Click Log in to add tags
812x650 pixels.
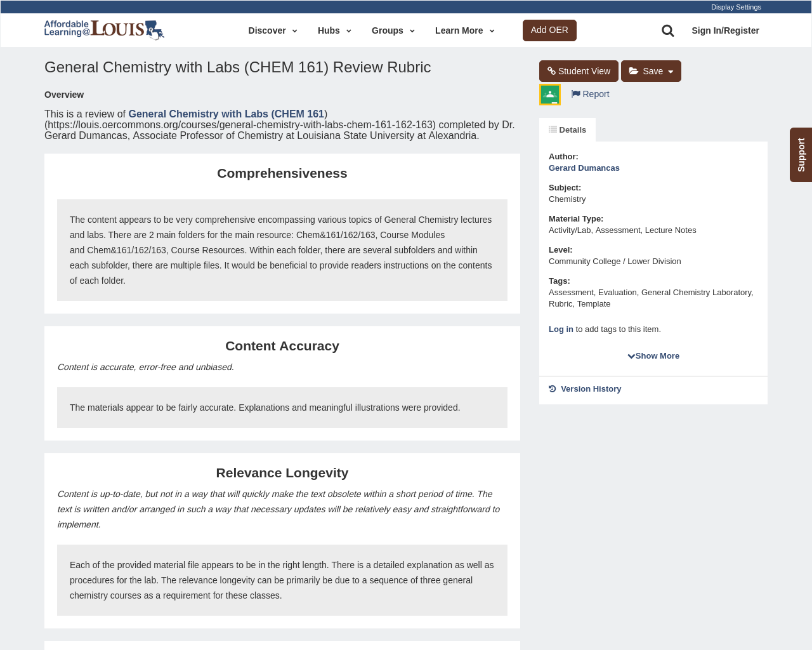coord(561,328)
